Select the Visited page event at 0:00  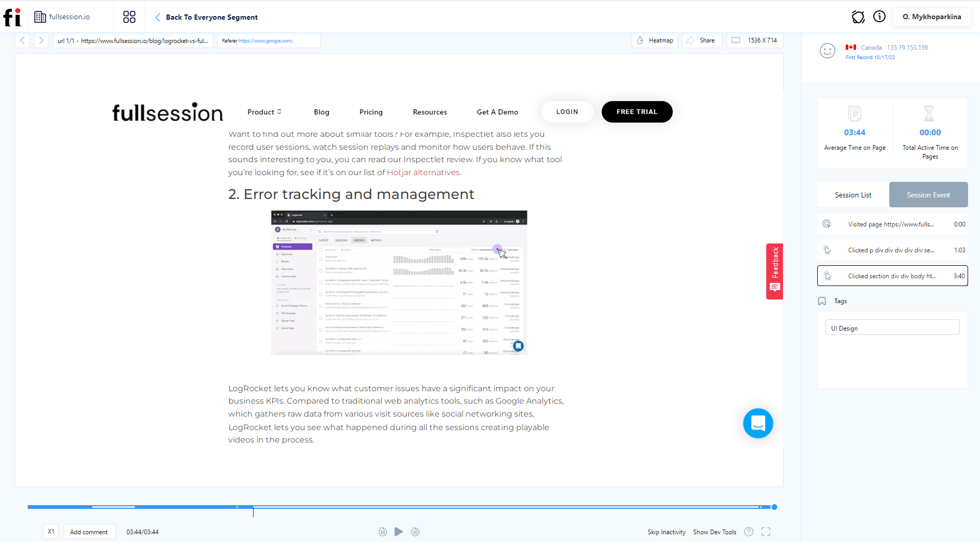(x=892, y=224)
